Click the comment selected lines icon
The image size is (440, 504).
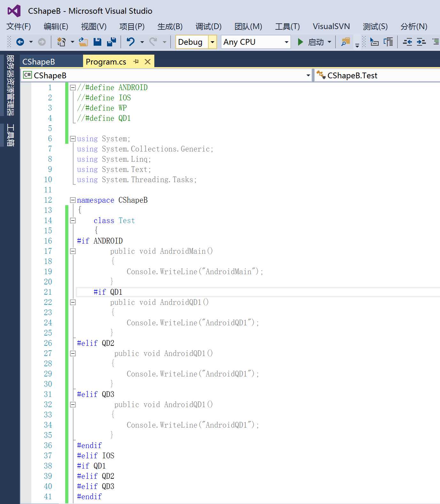[x=389, y=42]
